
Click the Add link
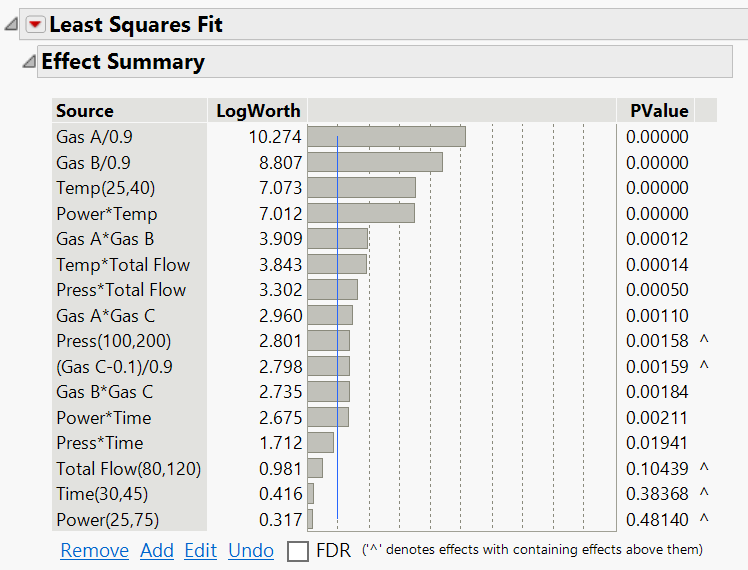pos(157,551)
